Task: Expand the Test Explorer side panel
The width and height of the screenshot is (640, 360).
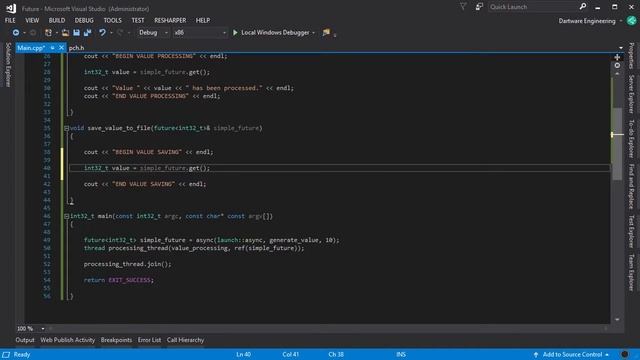Action: (631, 231)
